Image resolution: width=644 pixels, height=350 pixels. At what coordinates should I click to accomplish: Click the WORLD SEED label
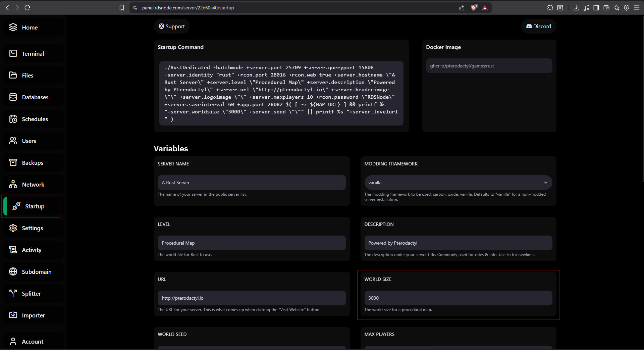pos(172,334)
